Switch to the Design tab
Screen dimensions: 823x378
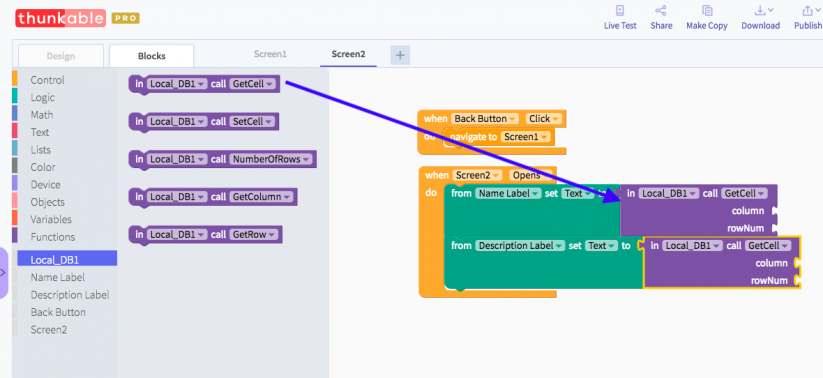(61, 56)
